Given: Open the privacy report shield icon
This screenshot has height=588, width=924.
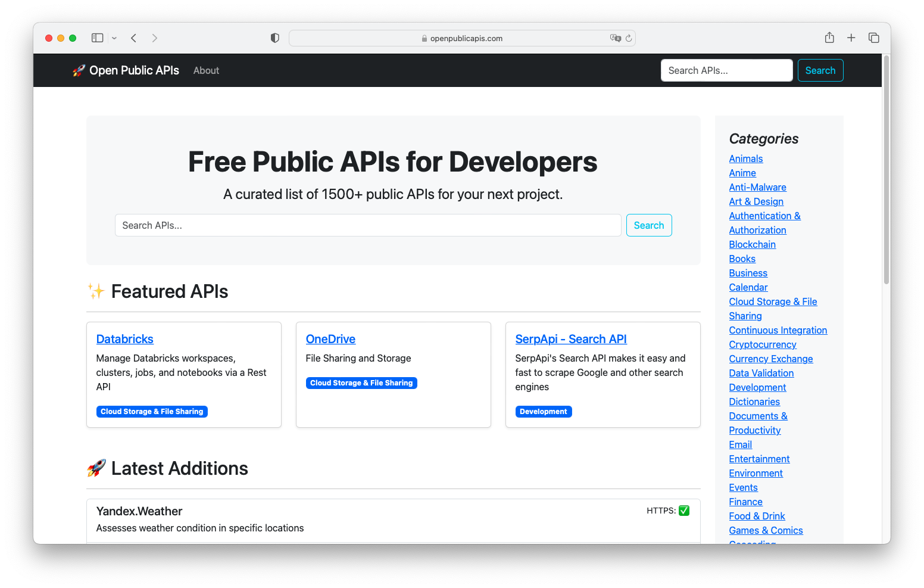Looking at the screenshot, I should click(274, 38).
